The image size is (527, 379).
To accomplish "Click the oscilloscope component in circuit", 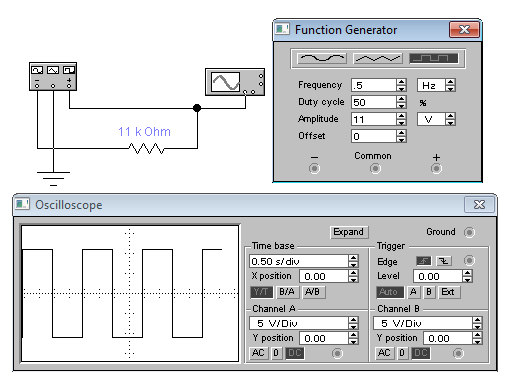I will pos(235,82).
